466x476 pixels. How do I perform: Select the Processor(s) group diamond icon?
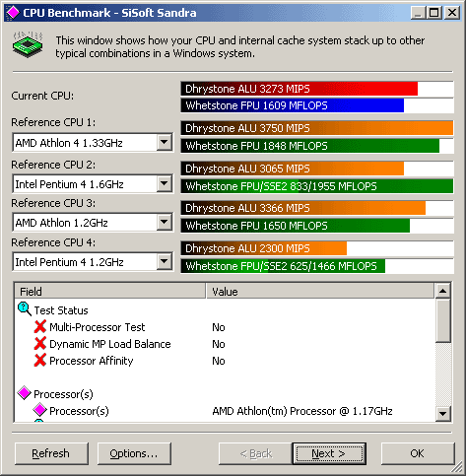[25, 393]
